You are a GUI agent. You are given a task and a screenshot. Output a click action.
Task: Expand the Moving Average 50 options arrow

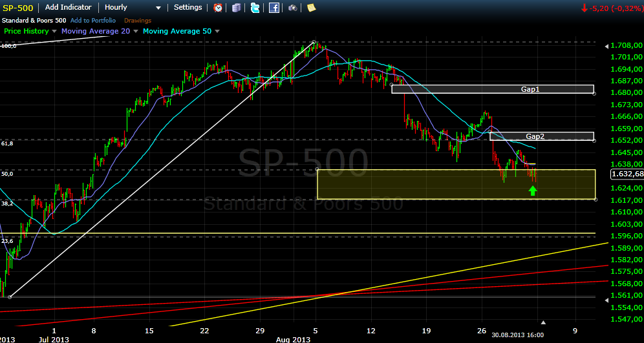(217, 31)
